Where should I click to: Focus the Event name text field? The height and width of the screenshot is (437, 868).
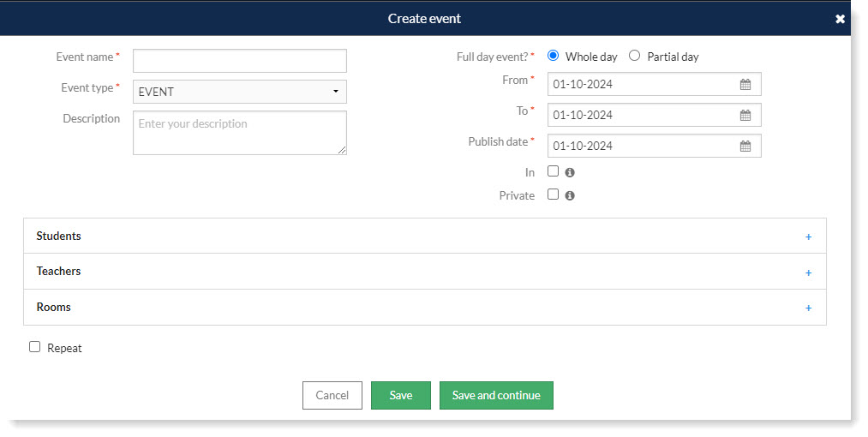click(240, 61)
